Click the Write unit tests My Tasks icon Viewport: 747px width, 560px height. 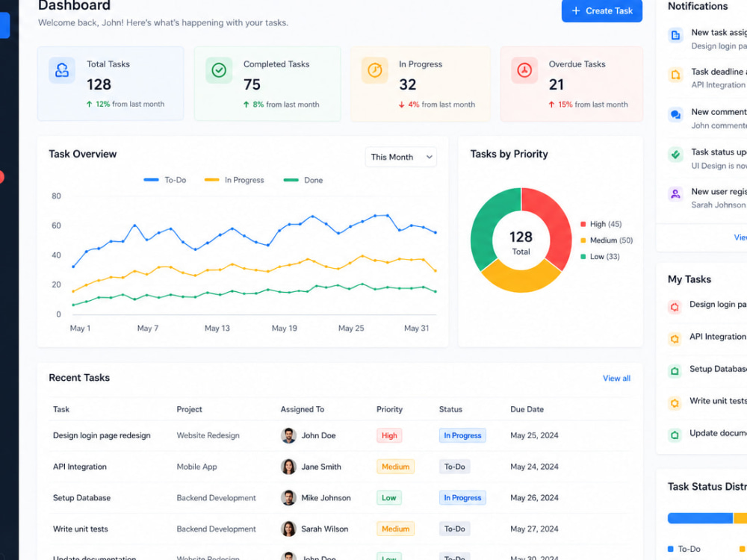tap(675, 403)
